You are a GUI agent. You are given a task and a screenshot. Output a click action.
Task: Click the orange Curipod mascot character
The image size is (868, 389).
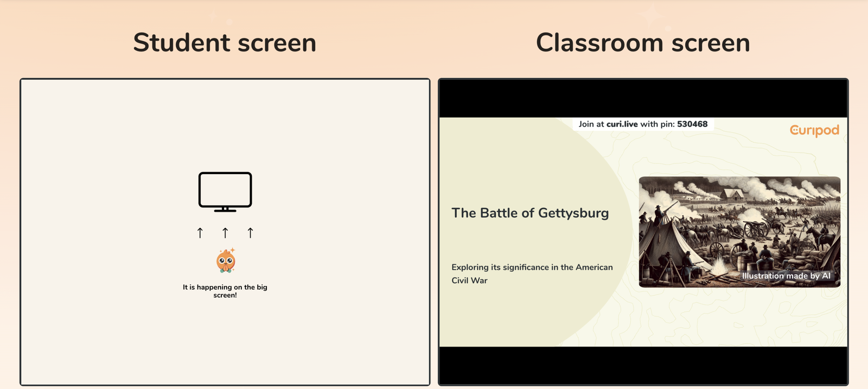point(226,261)
